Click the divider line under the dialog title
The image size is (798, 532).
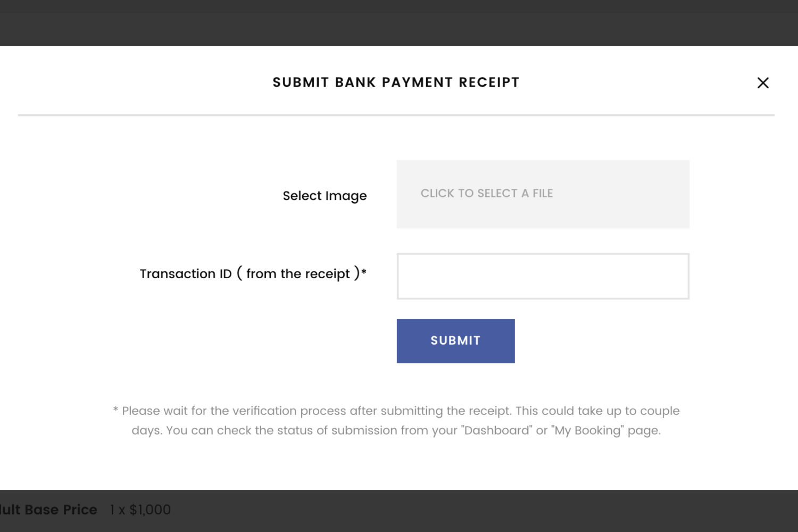pyautogui.click(x=396, y=115)
